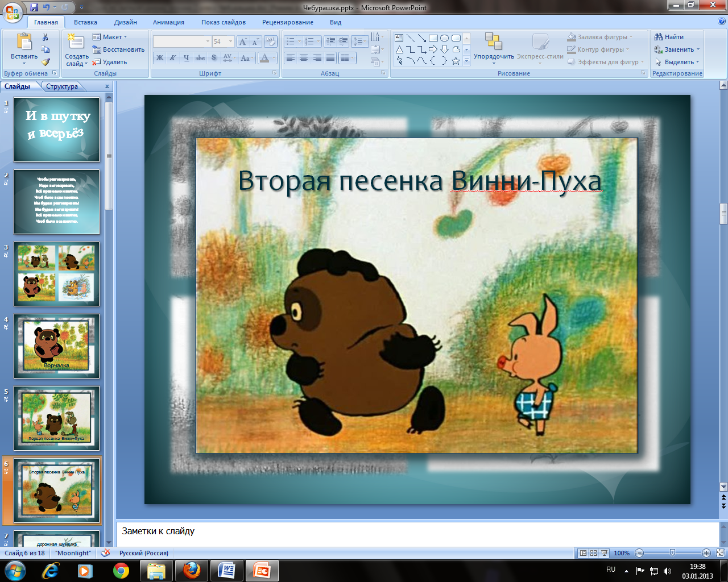Expand the font color dropdown arrow

click(274, 58)
